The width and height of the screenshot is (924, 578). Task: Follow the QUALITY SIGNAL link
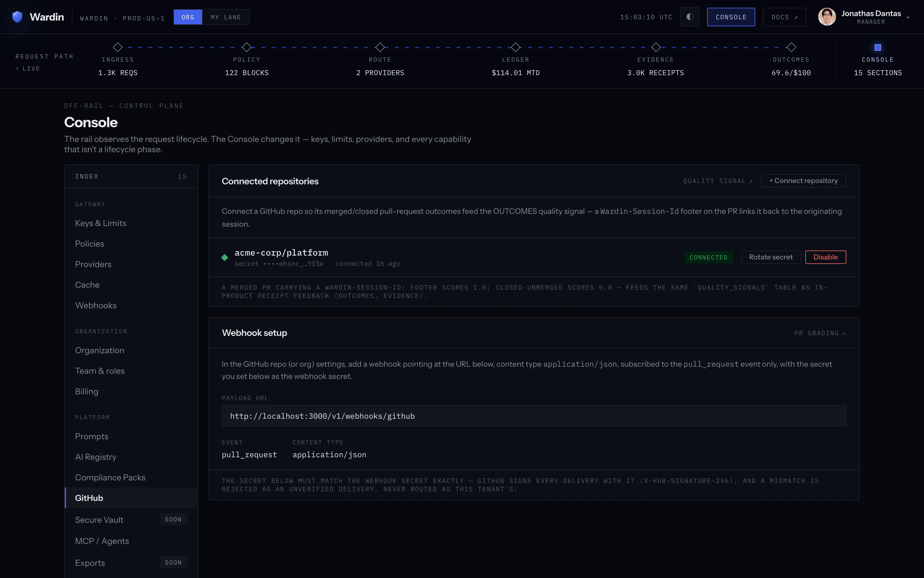(717, 181)
